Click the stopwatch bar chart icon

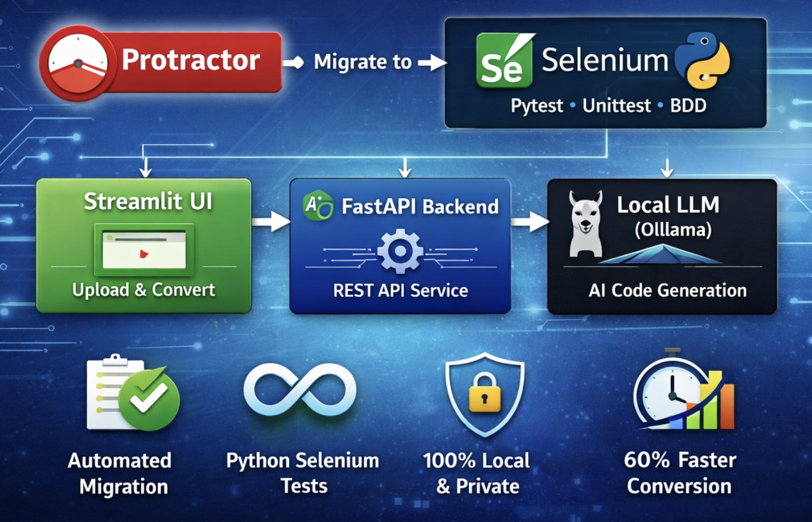[x=684, y=390]
